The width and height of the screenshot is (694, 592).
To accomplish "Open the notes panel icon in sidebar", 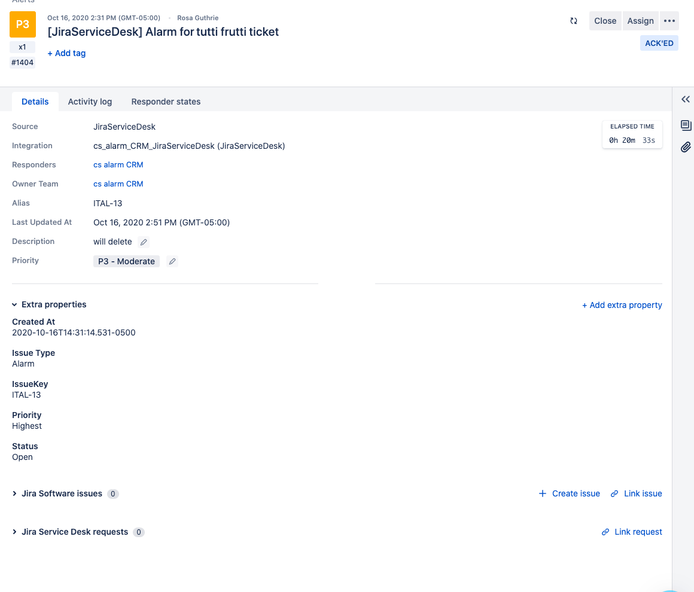I will (x=686, y=126).
